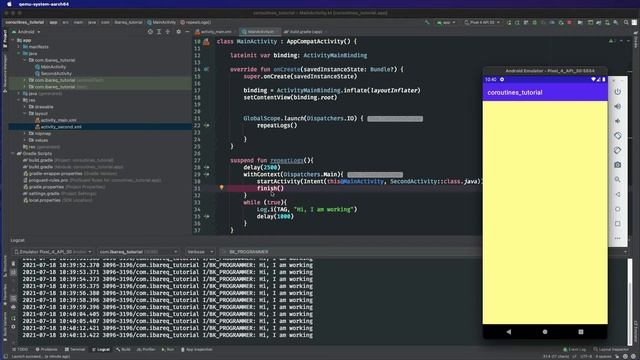Open Android project view dropdown

point(26,31)
